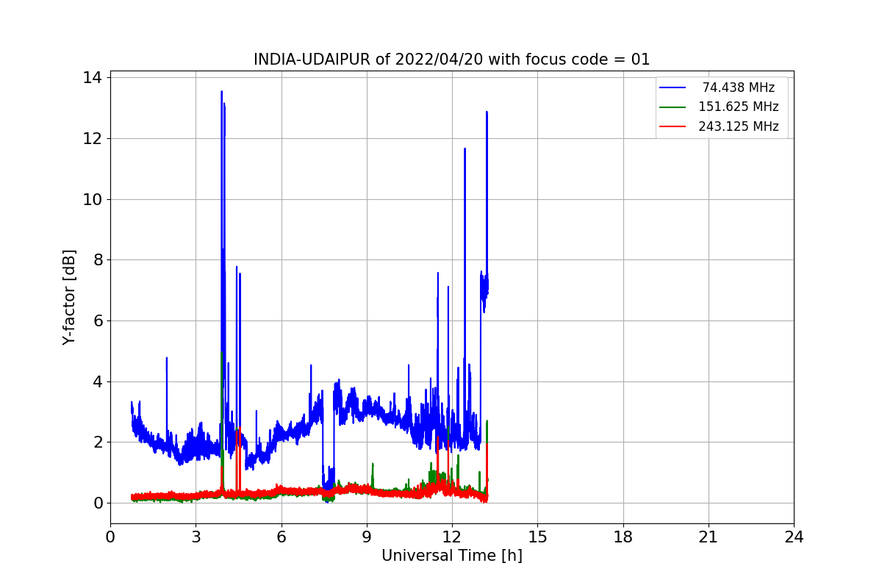Click the y-axis tick label 12

(x=94, y=139)
